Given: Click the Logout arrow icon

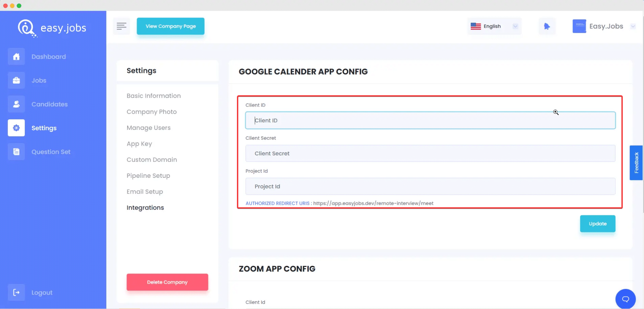Looking at the screenshot, I should click(16, 292).
